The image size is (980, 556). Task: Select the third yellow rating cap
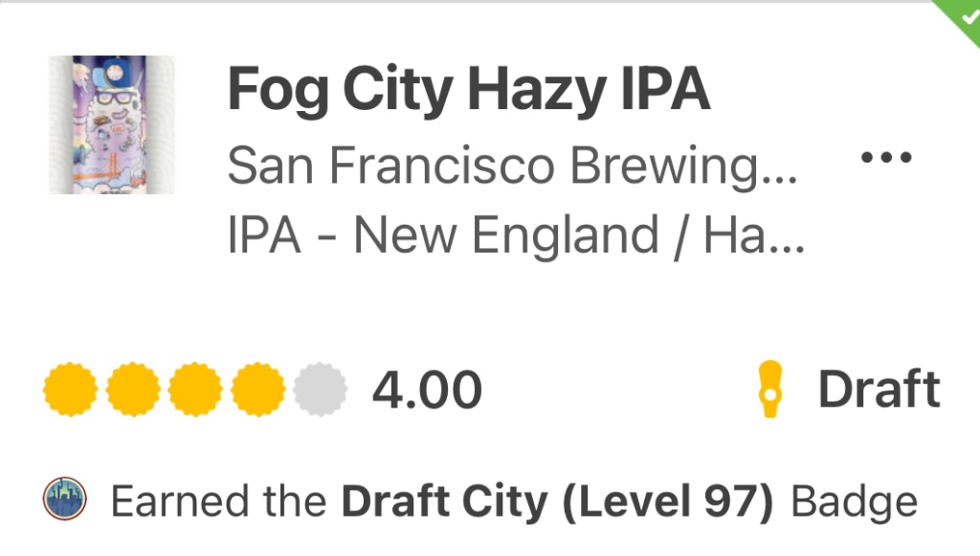coord(195,390)
